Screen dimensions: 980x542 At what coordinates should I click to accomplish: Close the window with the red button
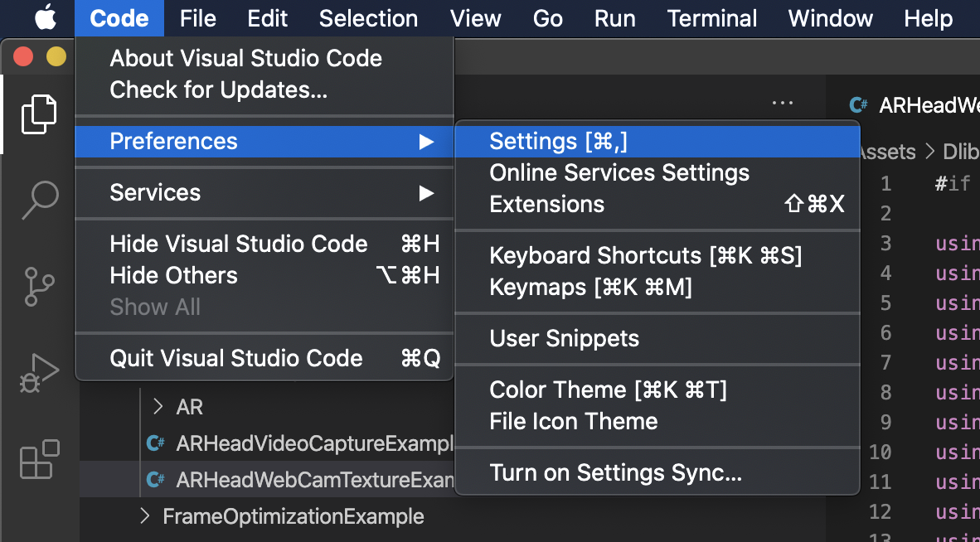click(x=23, y=57)
